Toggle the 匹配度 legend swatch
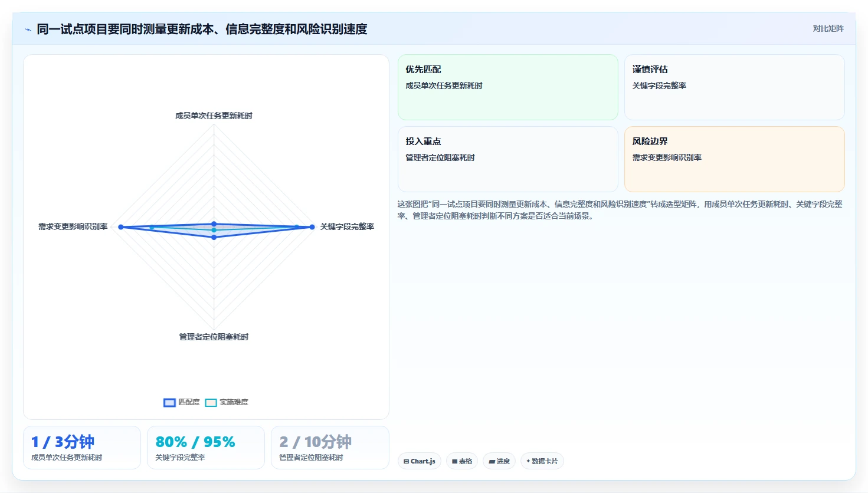This screenshot has height=493, width=868. point(169,403)
